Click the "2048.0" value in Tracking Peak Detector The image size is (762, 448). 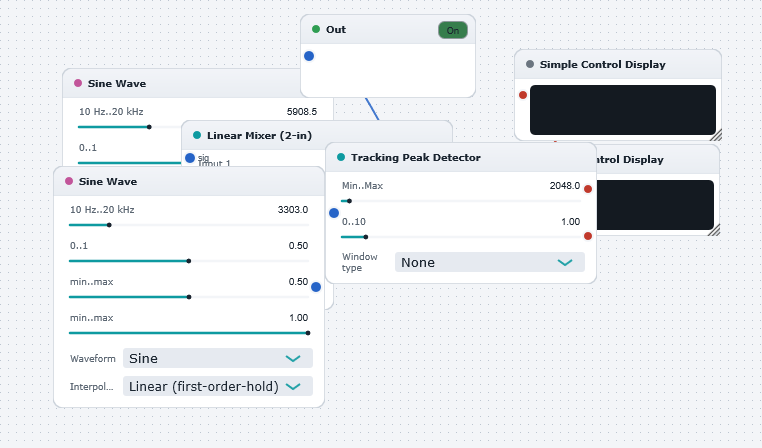[565, 186]
